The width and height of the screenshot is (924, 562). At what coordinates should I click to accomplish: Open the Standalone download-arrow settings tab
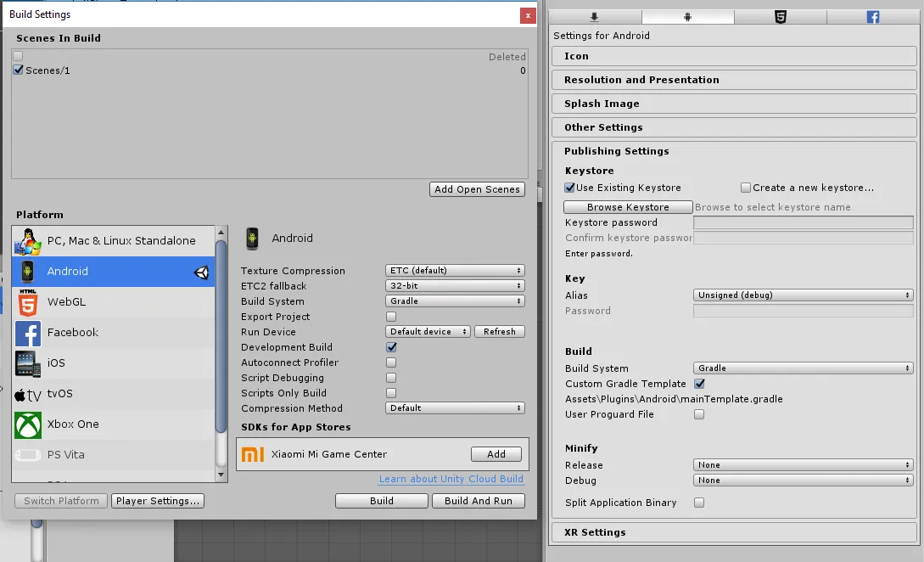coord(595,17)
